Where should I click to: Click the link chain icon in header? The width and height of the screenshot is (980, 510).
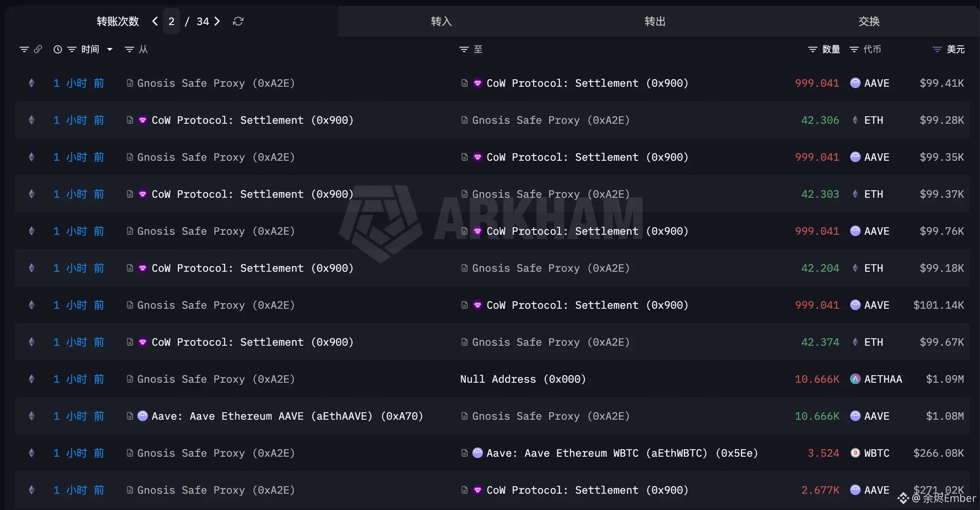[x=38, y=49]
